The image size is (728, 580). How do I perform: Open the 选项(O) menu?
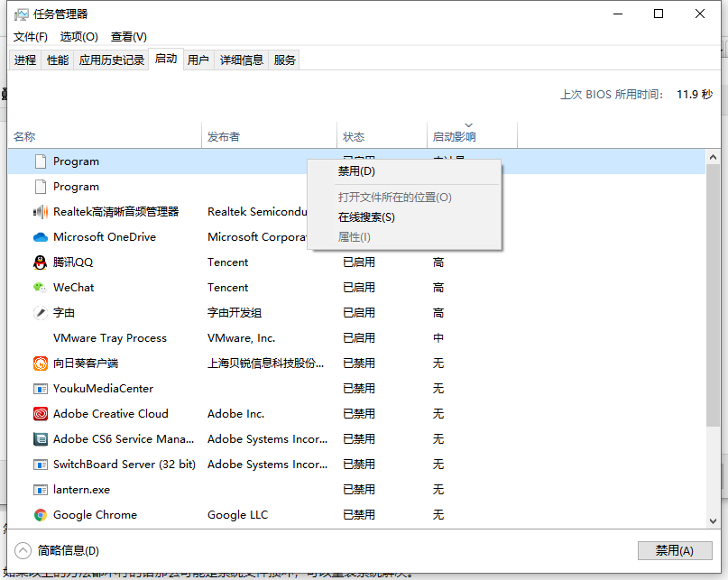78,37
